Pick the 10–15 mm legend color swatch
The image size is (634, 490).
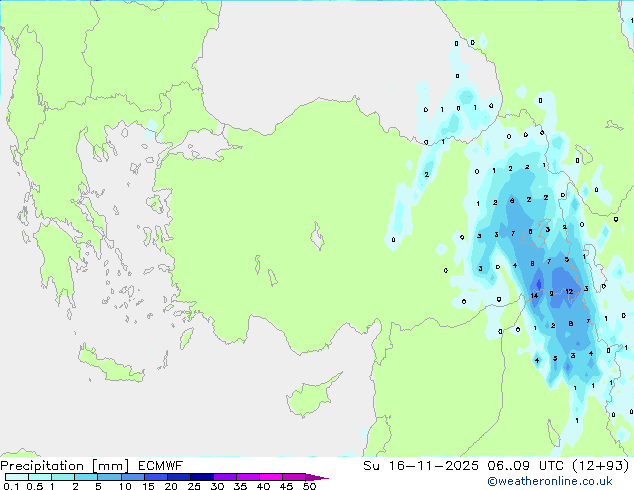point(133,477)
